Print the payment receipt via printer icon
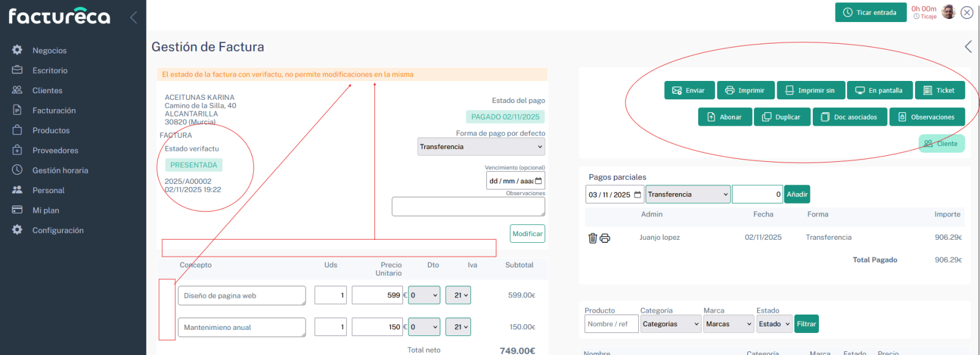The height and width of the screenshot is (355, 980). click(x=605, y=238)
